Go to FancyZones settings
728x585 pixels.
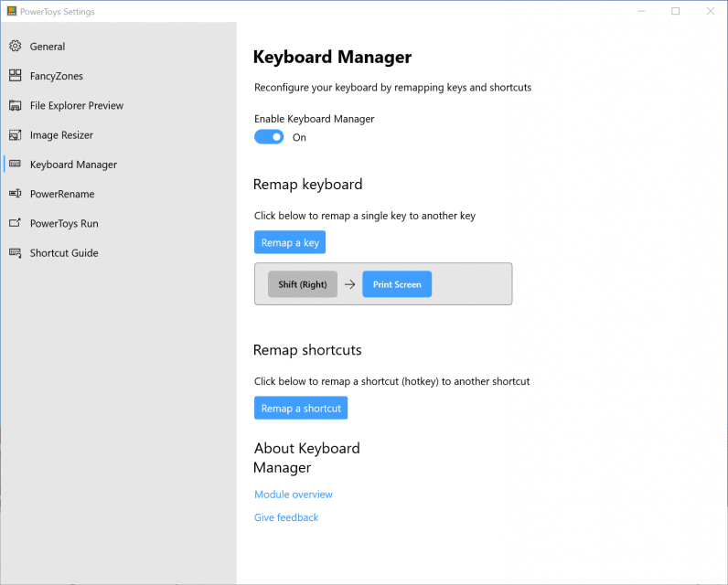(57, 76)
